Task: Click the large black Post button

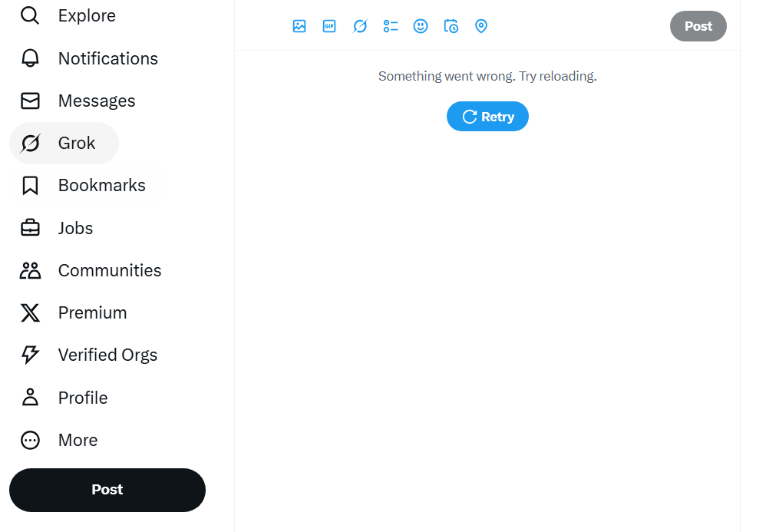Action: pyautogui.click(x=107, y=490)
